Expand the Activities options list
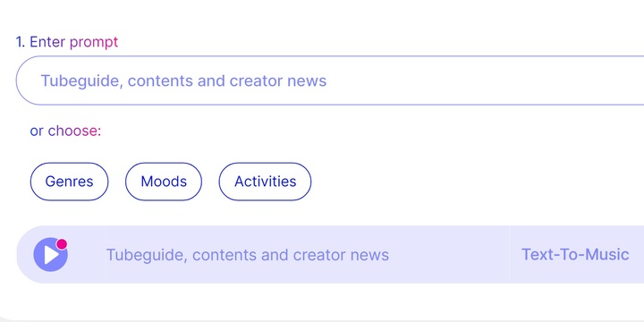 pos(265,182)
